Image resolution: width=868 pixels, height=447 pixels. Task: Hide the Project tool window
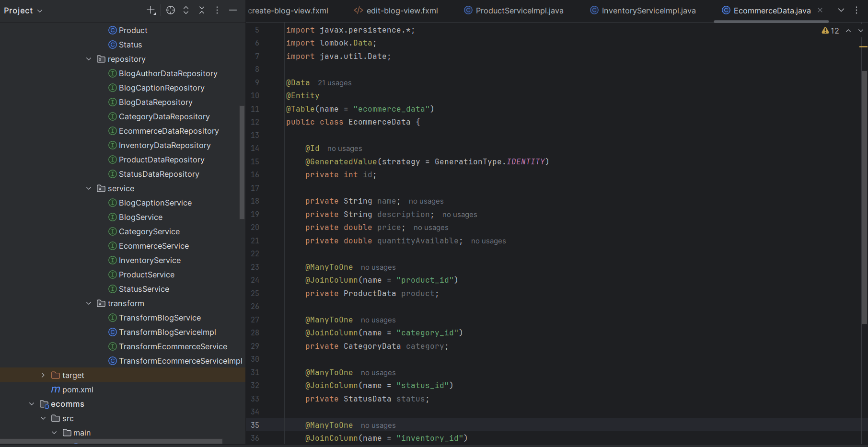(x=233, y=10)
